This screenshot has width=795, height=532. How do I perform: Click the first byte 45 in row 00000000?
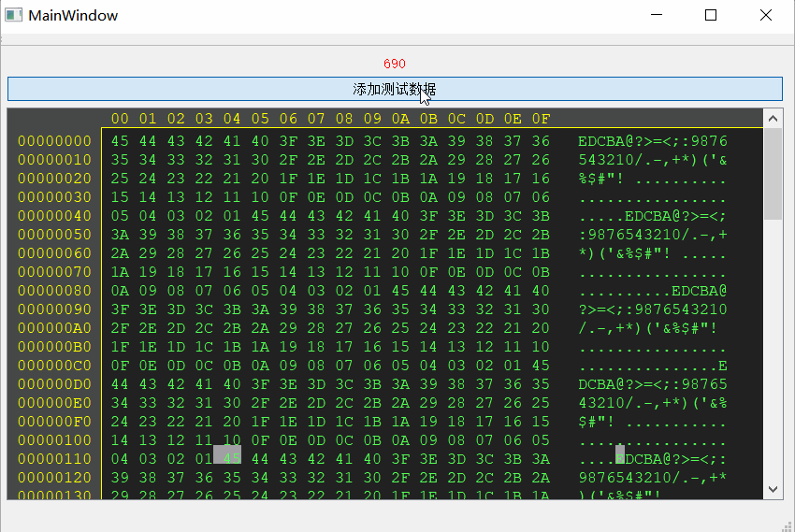point(120,141)
